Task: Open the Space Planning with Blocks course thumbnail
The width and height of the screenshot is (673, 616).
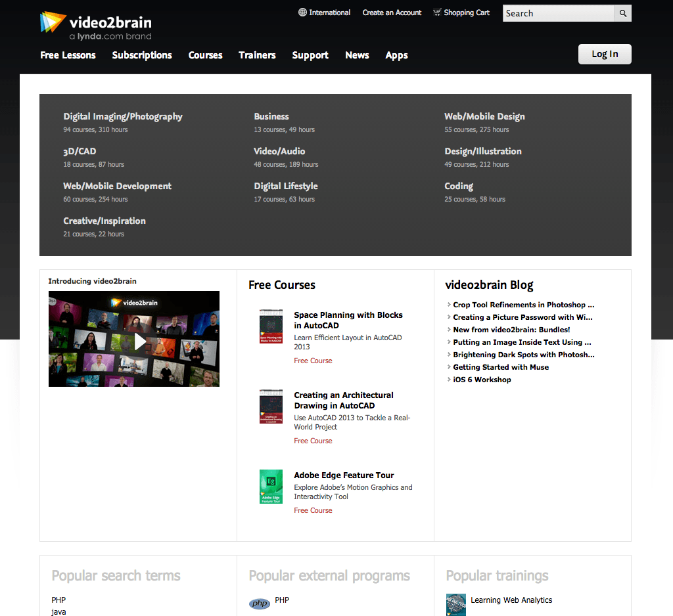Action: tap(271, 326)
